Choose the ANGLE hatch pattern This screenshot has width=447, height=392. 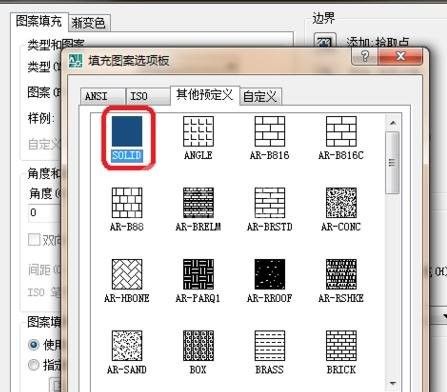(x=198, y=131)
